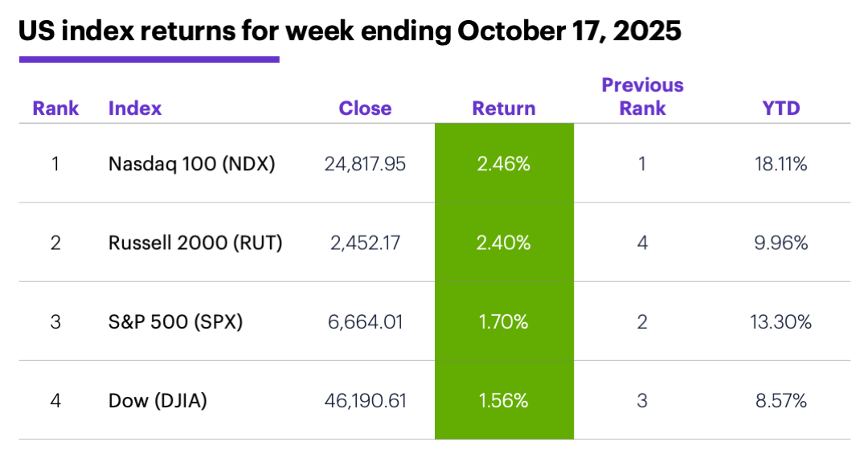This screenshot has height=454, width=868.
Task: Click the green 1.56% return cell
Action: pos(504,400)
